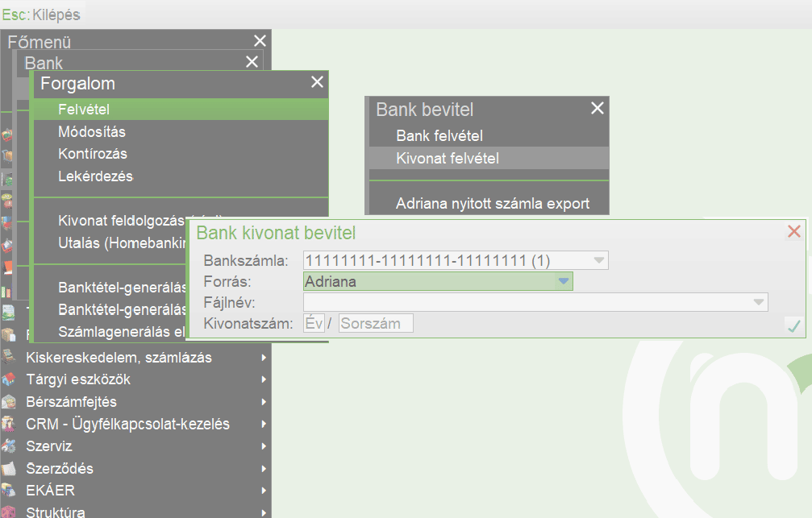
Task: Expand the Forrás source dropdown
Action: coord(564,281)
